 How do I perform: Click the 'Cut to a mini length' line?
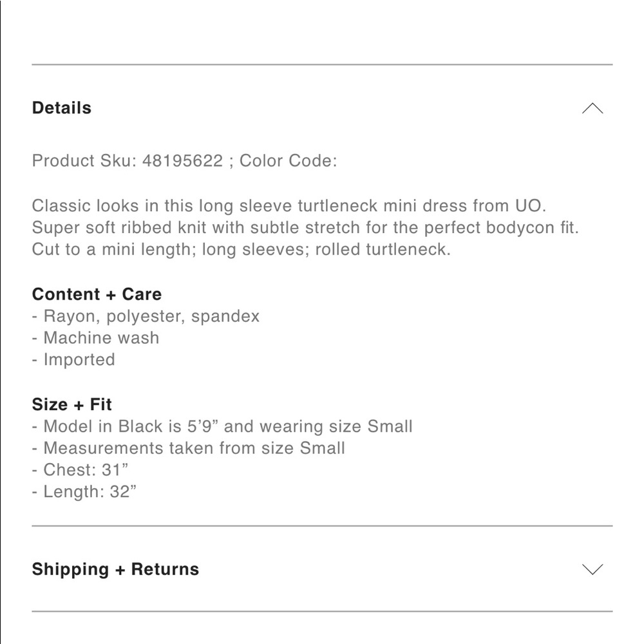click(x=241, y=249)
